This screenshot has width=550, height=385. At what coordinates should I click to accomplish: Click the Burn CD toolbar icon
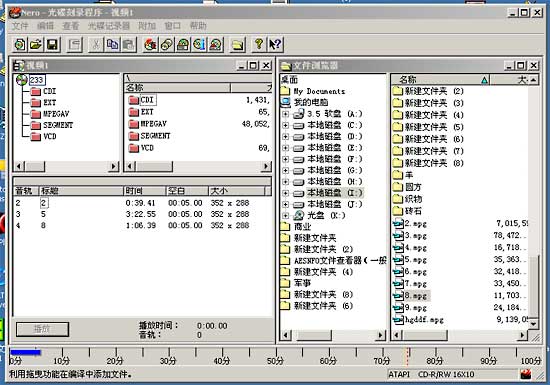(150, 45)
